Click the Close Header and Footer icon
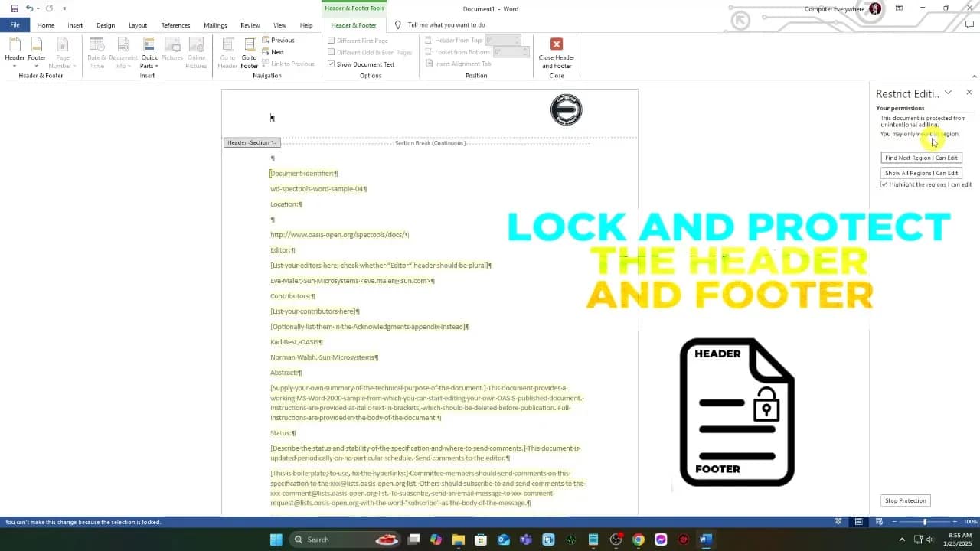The image size is (980, 551). click(x=557, y=44)
